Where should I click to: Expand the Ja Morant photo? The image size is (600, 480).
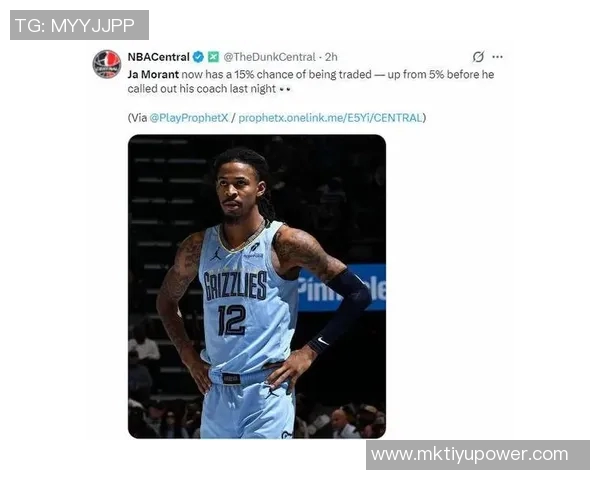(257, 286)
